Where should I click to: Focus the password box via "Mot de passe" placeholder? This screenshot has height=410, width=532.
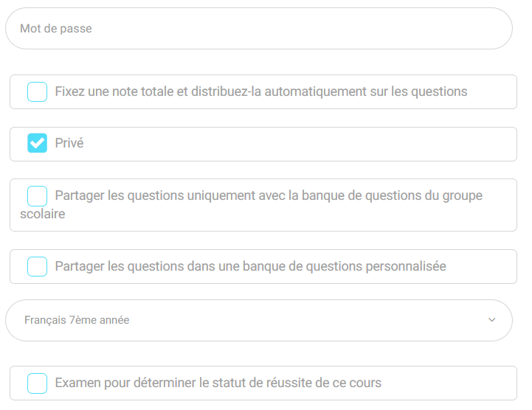[56, 29]
